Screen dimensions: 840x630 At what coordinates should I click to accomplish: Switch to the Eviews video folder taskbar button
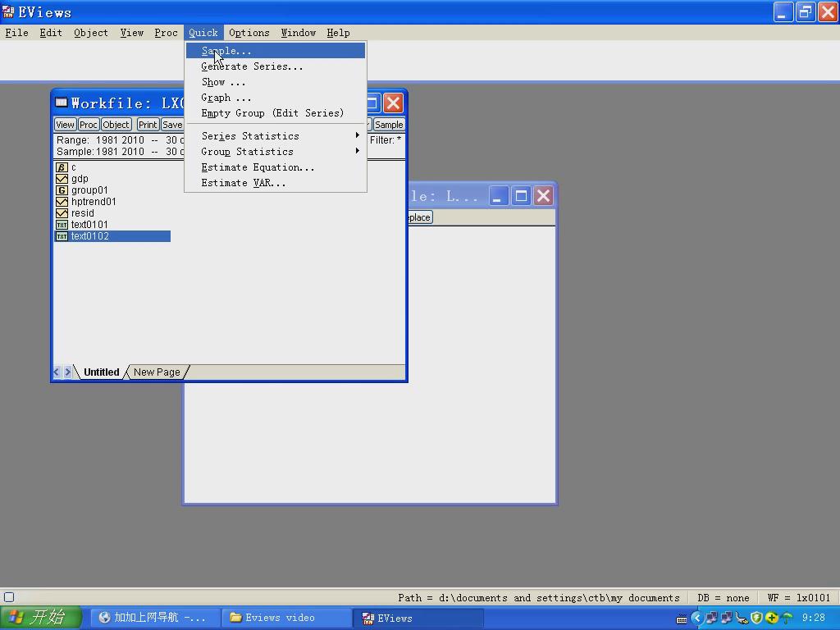pos(286,619)
